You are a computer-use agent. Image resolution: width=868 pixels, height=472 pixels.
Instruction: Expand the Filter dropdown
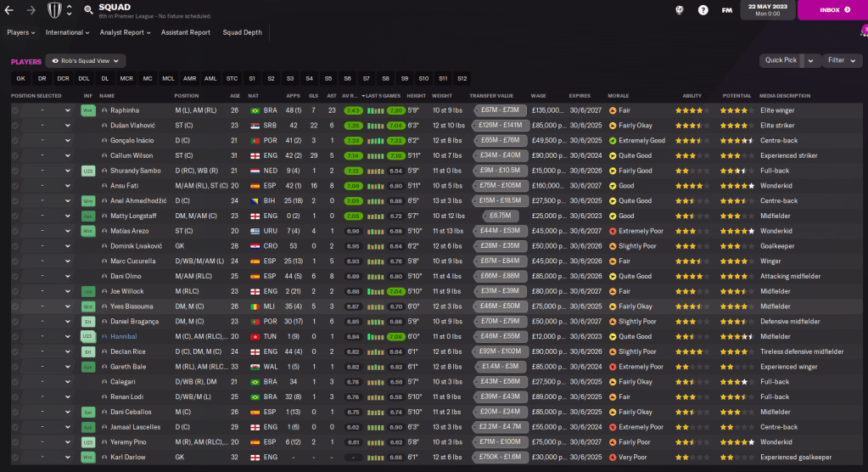841,60
